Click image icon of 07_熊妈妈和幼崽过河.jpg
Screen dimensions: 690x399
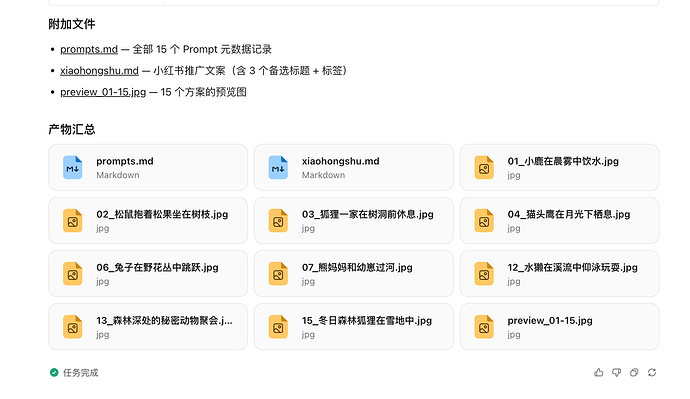tap(278, 274)
